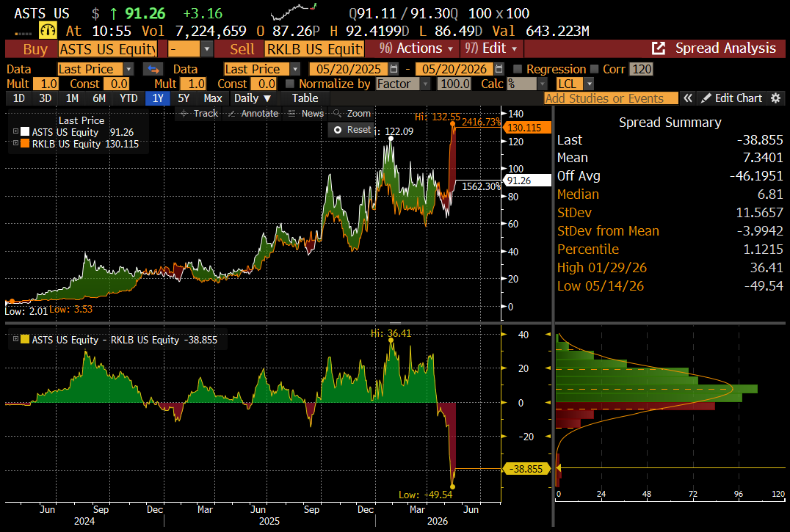Click the Spread Analysis pop-out icon
Screen dimensions: 790x532
(x=658, y=48)
